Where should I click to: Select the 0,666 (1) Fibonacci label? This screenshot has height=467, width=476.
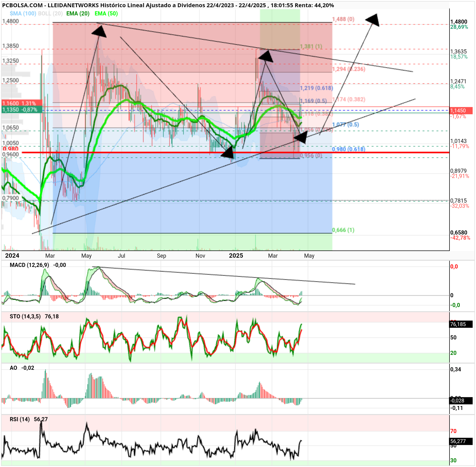pos(343,230)
